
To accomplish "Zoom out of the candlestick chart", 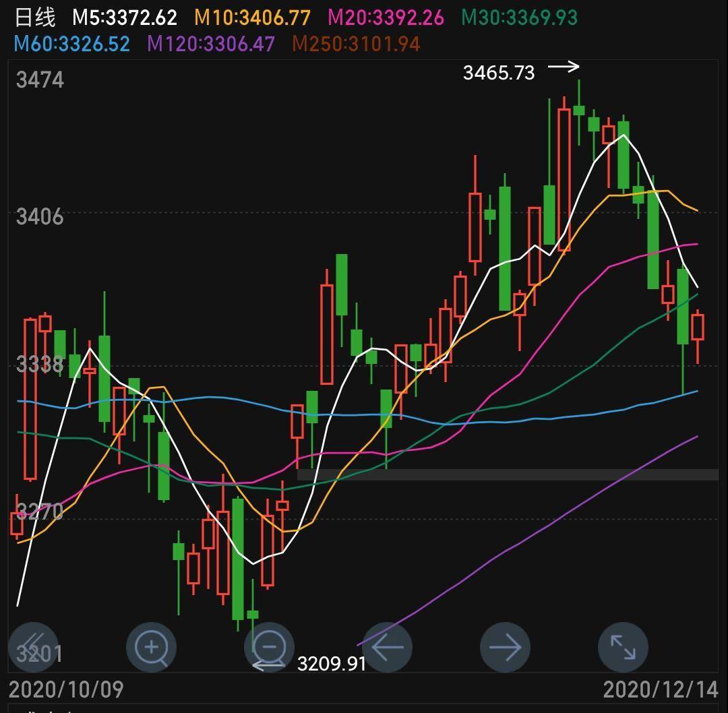I will 269,647.
